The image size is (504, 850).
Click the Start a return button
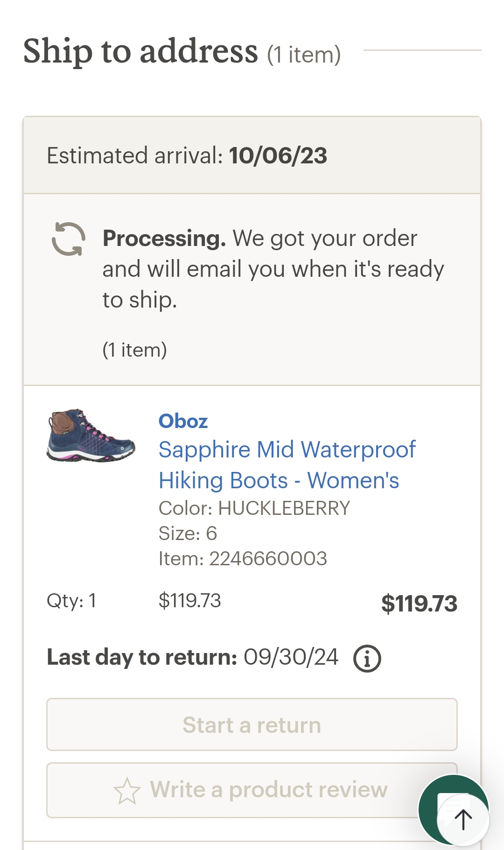(252, 724)
